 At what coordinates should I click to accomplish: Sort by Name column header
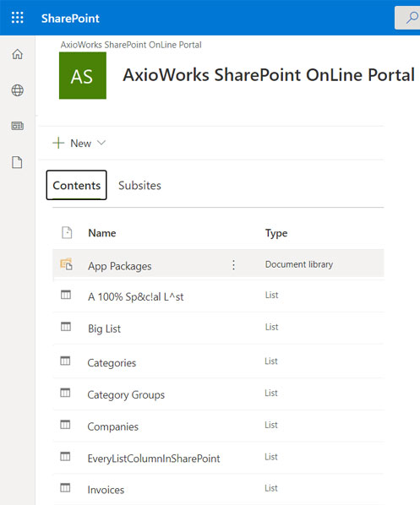click(x=102, y=233)
